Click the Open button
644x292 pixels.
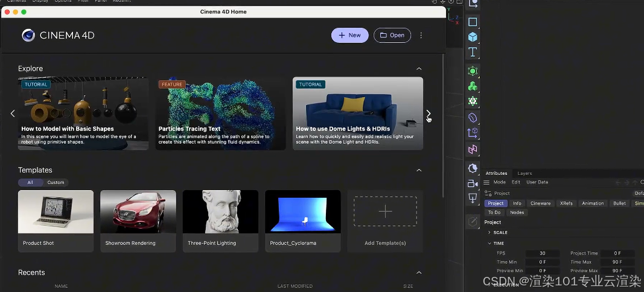(392, 36)
